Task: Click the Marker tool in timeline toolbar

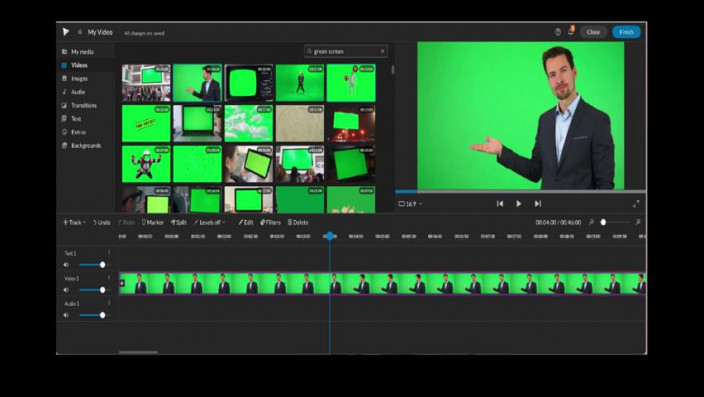Action: (x=153, y=222)
